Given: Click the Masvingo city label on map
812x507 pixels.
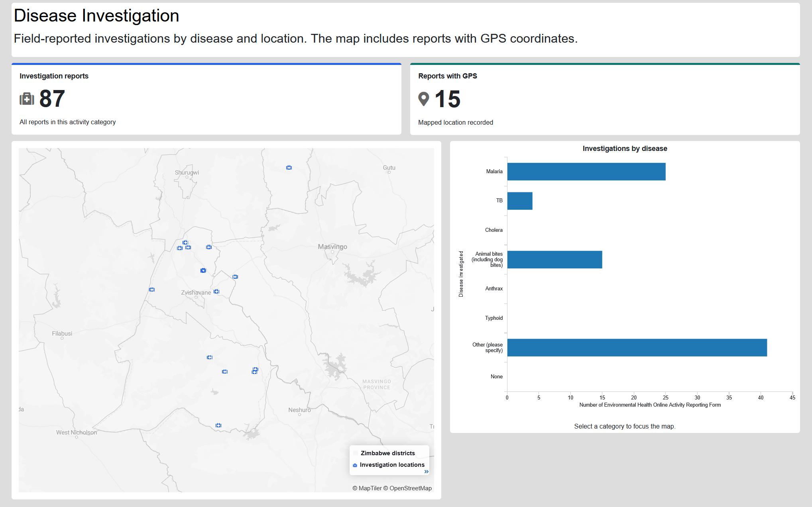Looking at the screenshot, I should pyautogui.click(x=332, y=247).
